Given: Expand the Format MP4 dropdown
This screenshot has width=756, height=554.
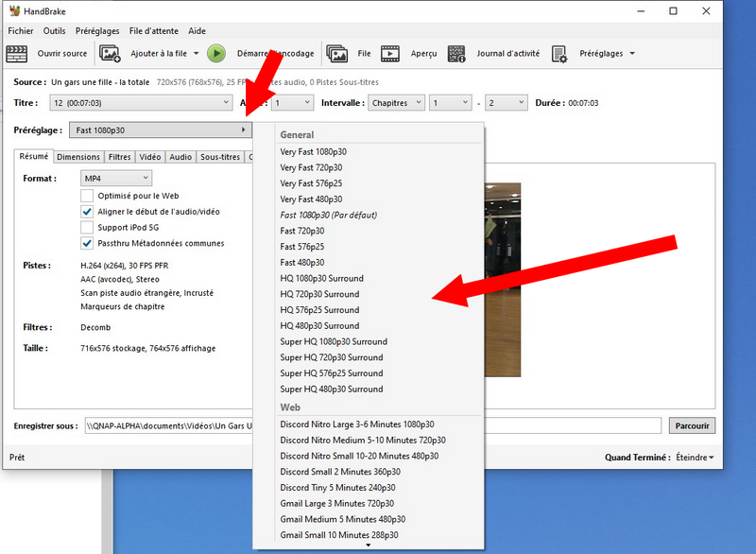Looking at the screenshot, I should pos(116,178).
